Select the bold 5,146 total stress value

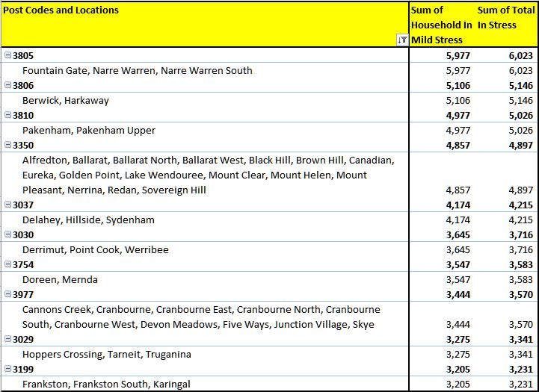point(521,85)
